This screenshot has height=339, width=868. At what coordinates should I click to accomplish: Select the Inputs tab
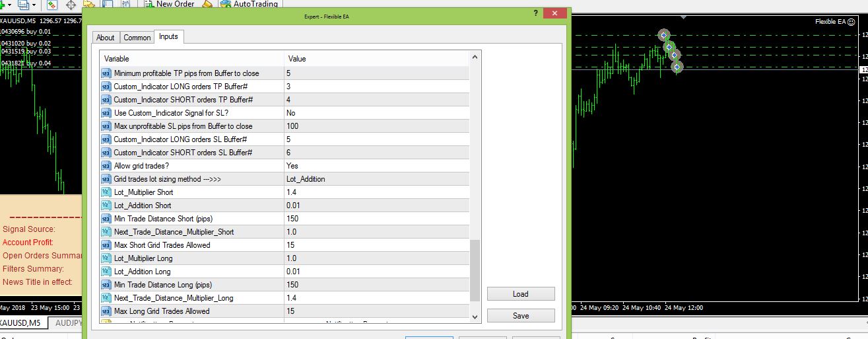pos(168,36)
